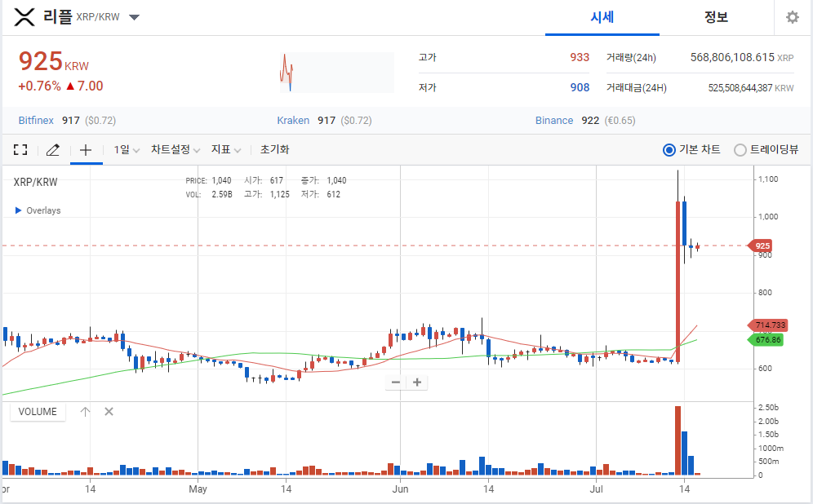
Task: Click the 초기화 reset button
Action: 275,150
